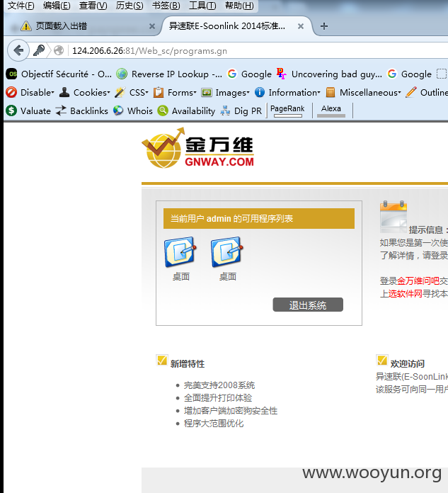Close the 异速联E-Soonlink tab
Image resolution: width=448 pixels, height=493 pixels.
301,26
